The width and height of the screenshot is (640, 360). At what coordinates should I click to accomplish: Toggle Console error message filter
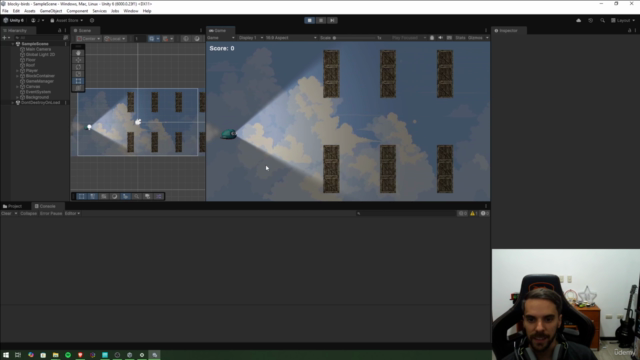(484, 213)
